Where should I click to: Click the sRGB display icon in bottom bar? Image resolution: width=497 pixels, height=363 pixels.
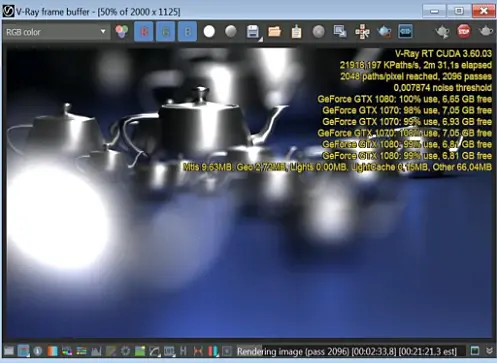coord(169,351)
